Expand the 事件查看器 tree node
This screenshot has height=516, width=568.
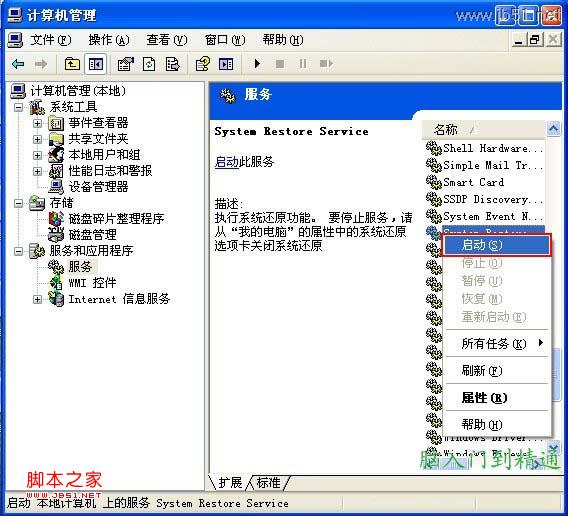point(37,123)
